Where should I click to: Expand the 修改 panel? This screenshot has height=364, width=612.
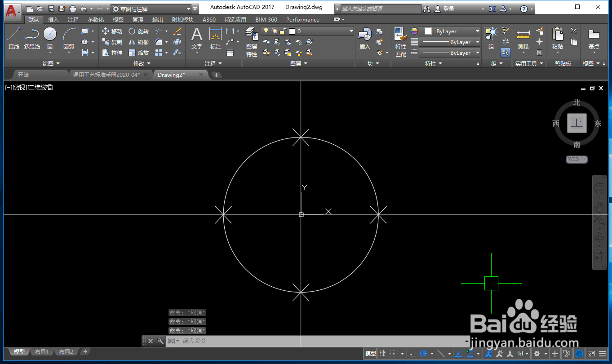(142, 63)
